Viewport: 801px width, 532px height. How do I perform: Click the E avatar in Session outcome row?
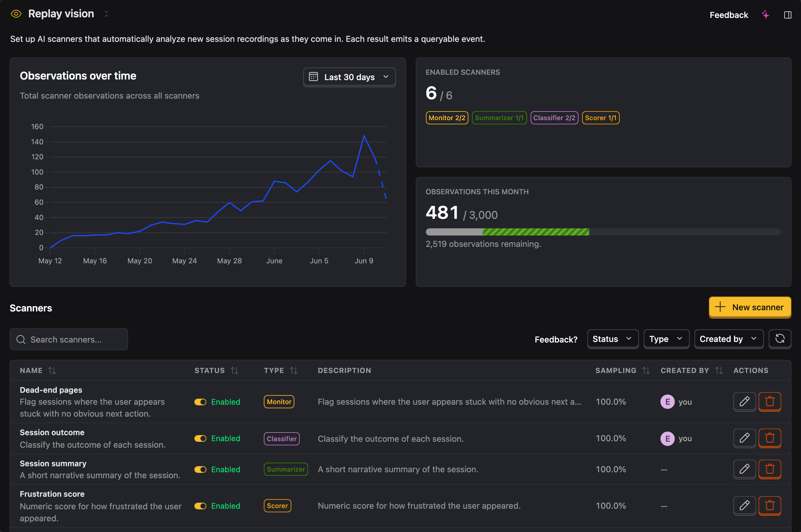click(x=667, y=438)
